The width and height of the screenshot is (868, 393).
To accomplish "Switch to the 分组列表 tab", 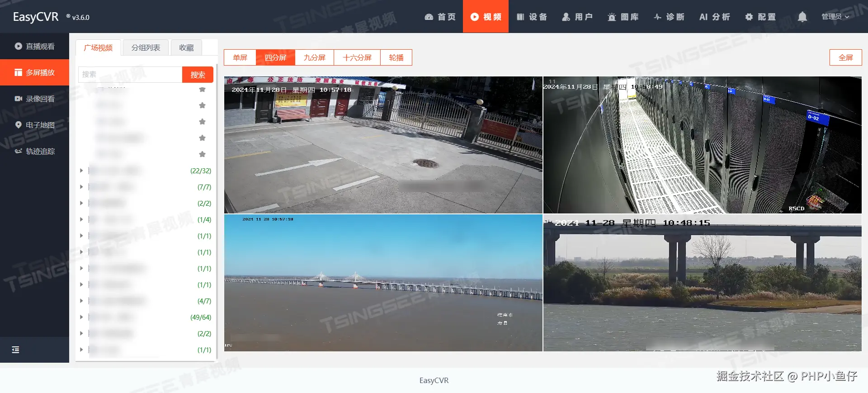I will [x=146, y=47].
